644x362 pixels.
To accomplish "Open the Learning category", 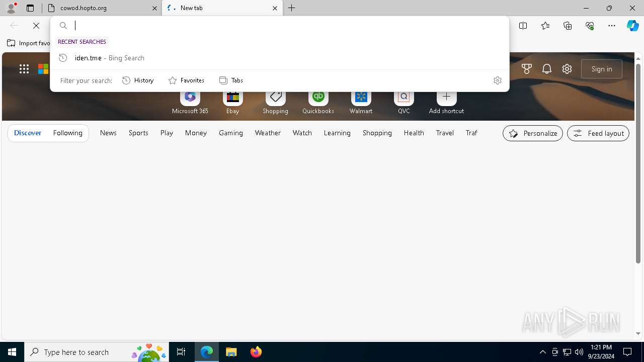I will pyautogui.click(x=337, y=133).
